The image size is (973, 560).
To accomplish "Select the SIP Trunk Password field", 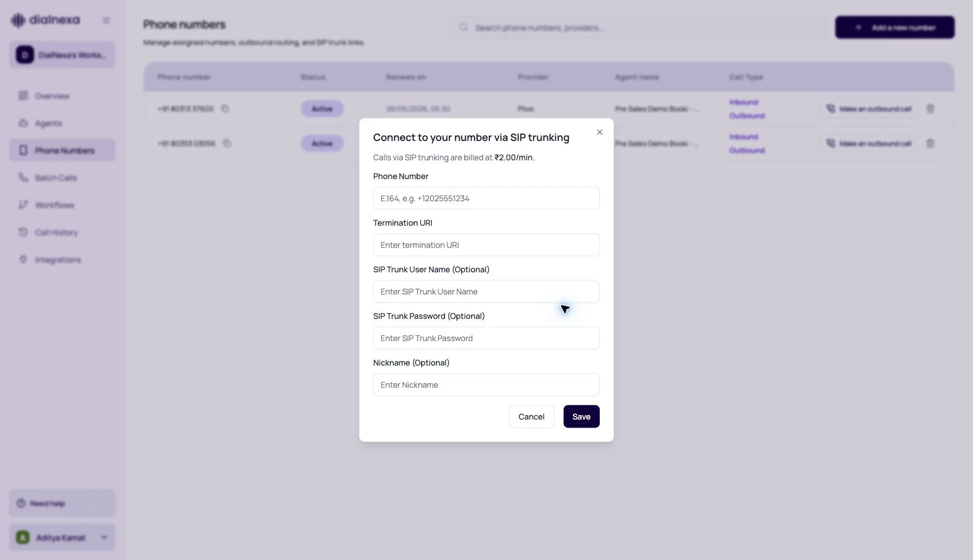I will coord(486,338).
